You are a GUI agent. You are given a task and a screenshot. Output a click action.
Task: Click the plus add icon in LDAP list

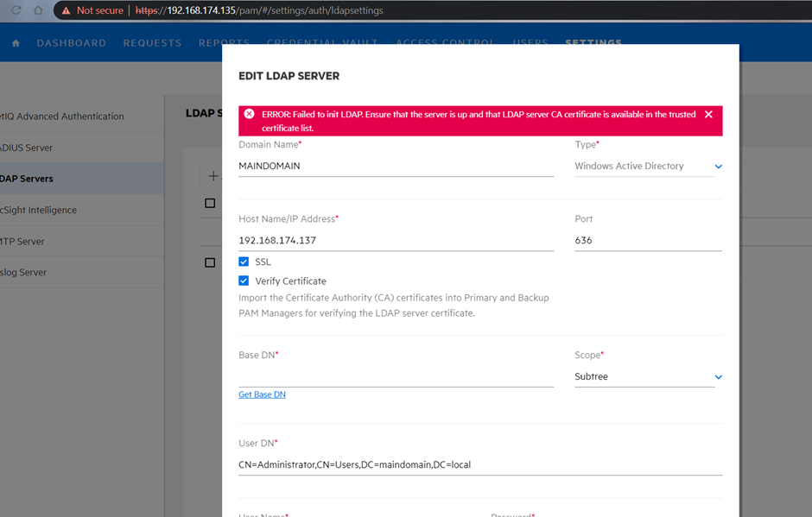pos(213,176)
